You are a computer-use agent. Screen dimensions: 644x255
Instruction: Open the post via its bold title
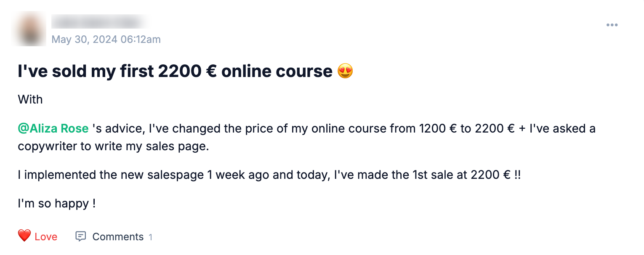[x=175, y=72]
